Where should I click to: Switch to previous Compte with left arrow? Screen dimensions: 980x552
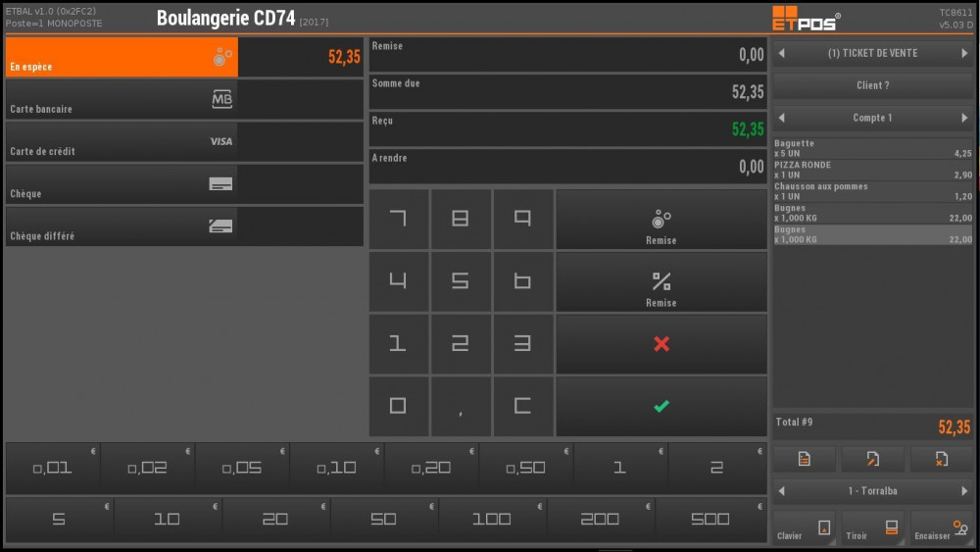[x=782, y=118]
